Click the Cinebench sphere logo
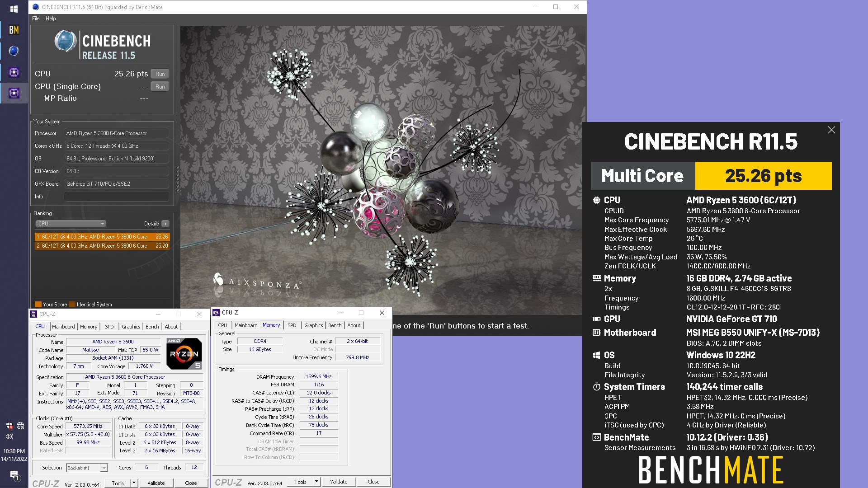 pos(66,41)
